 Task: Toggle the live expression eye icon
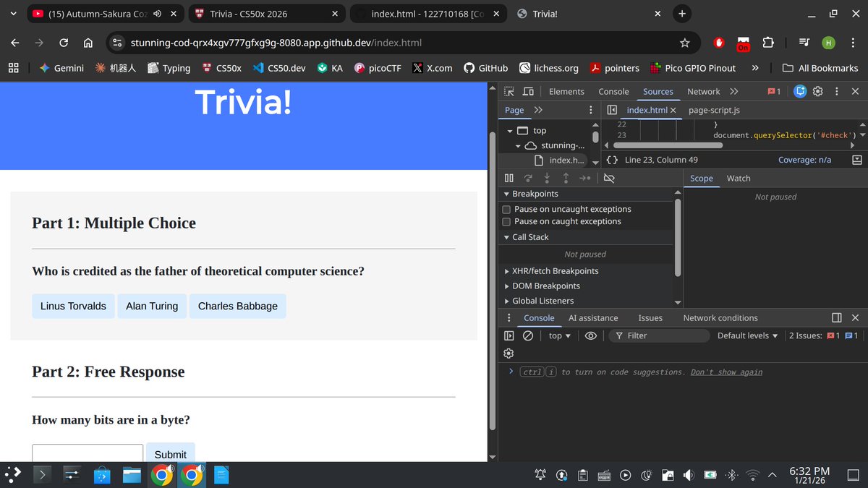click(591, 335)
